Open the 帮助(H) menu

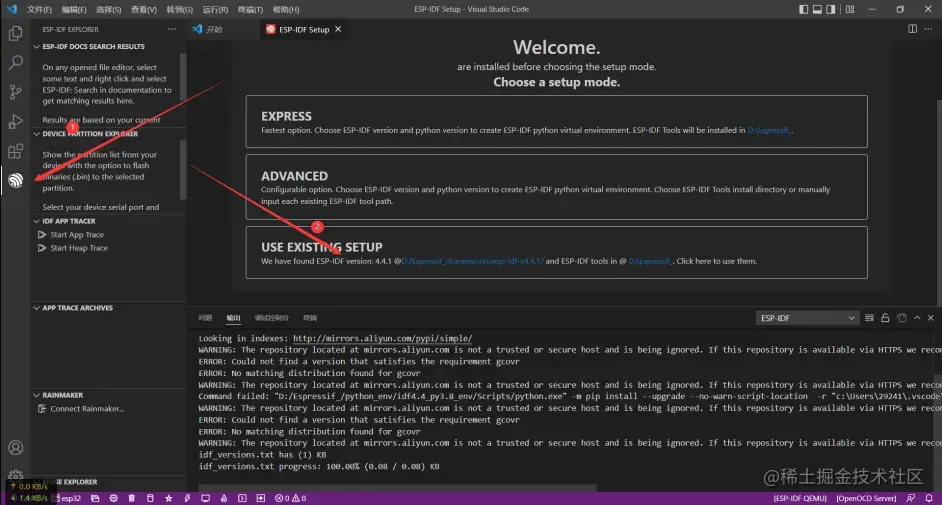tap(285, 10)
